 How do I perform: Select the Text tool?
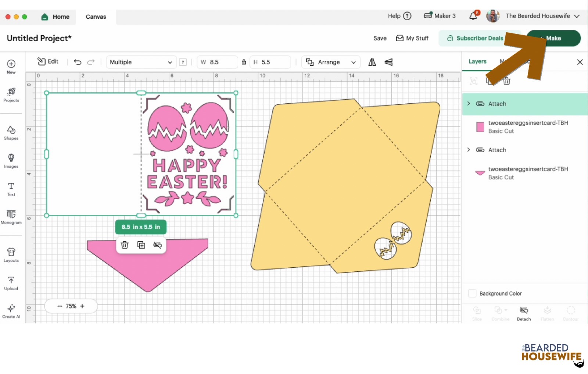point(11,189)
